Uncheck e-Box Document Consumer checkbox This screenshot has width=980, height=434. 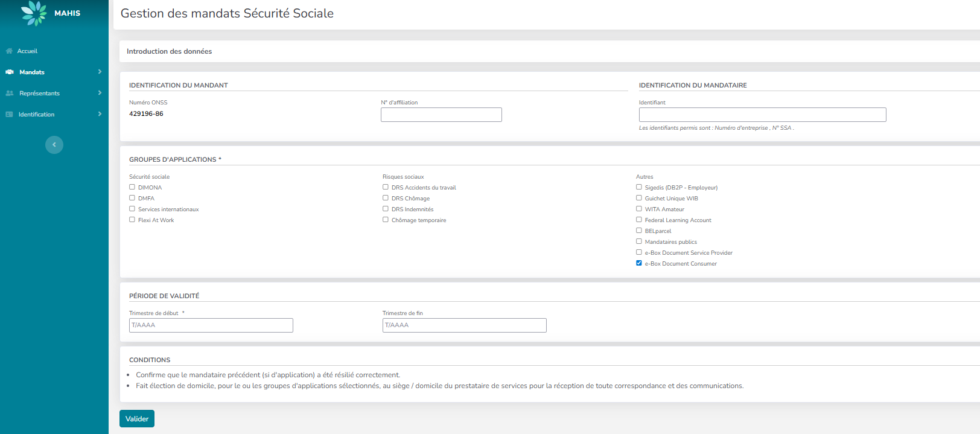coord(639,263)
